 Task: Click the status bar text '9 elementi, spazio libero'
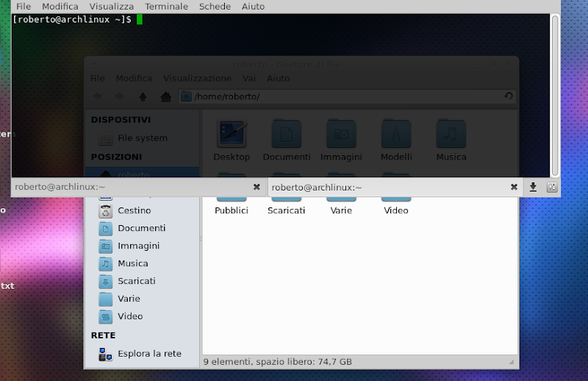tap(278, 362)
